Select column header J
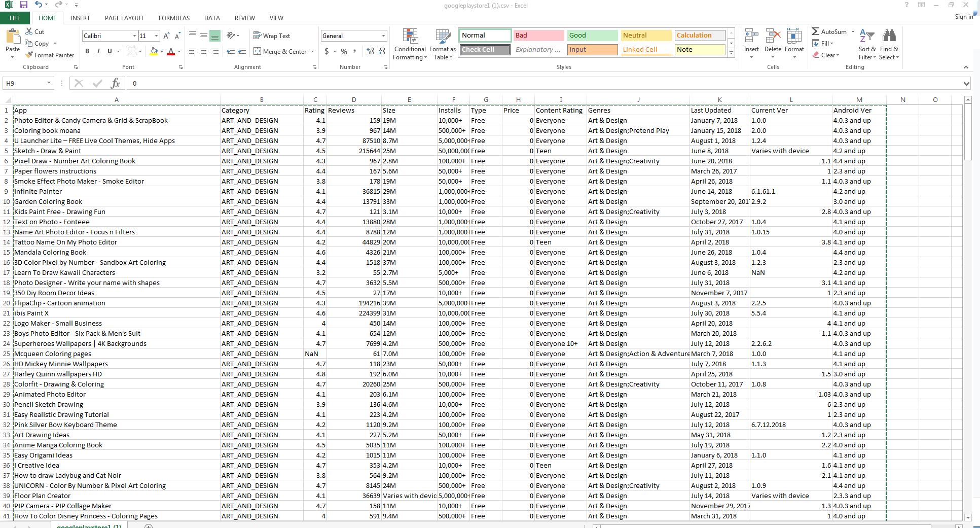980x528 pixels. pos(638,100)
